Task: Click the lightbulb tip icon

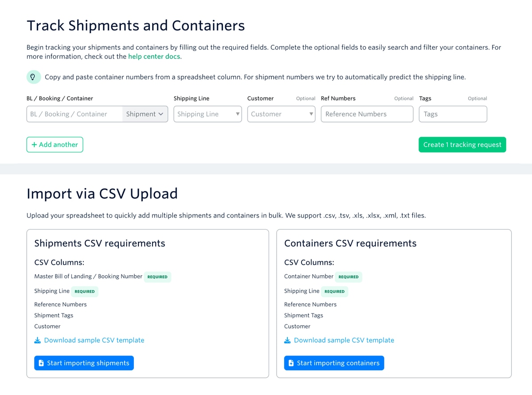Action: [x=32, y=77]
